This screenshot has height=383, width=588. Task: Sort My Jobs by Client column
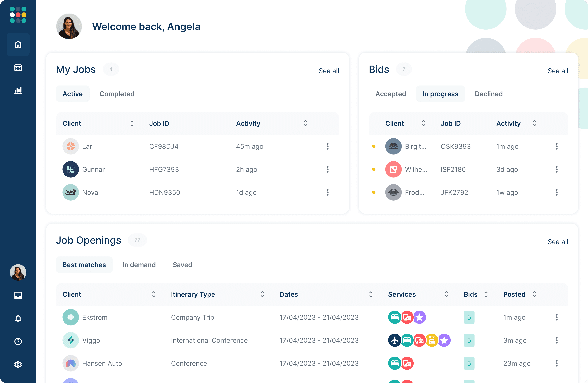132,124
